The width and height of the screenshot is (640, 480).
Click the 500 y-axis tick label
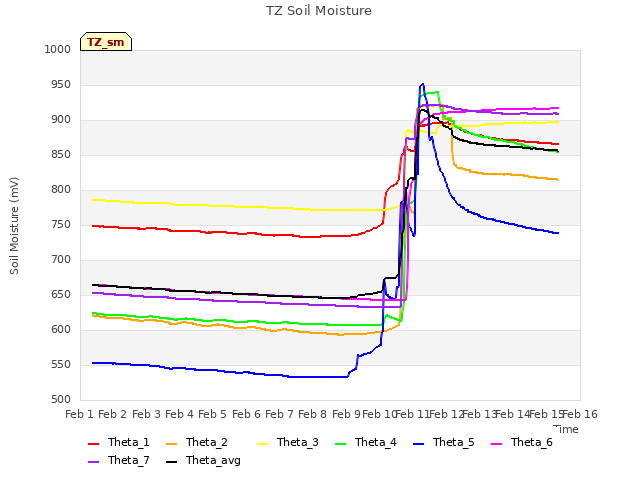point(61,400)
